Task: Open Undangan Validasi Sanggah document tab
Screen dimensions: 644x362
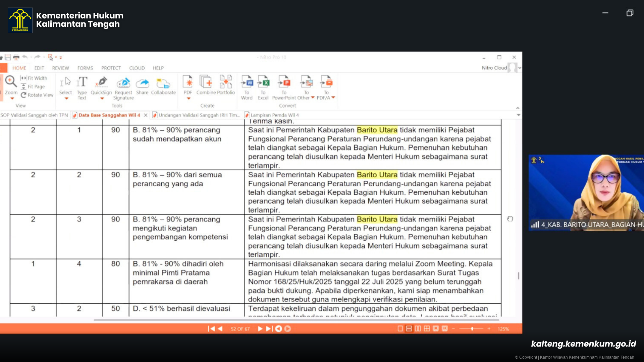Action: pyautogui.click(x=197, y=115)
